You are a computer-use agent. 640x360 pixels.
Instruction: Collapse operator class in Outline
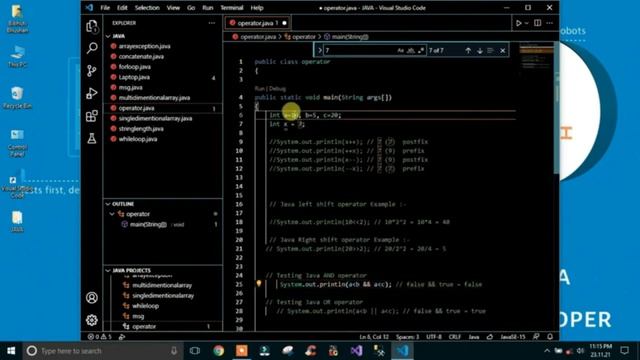112,214
